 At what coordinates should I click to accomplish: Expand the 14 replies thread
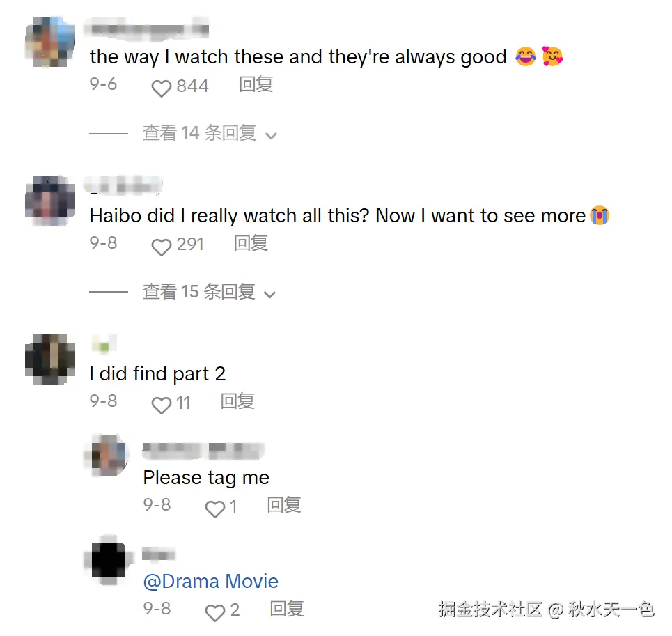(199, 133)
